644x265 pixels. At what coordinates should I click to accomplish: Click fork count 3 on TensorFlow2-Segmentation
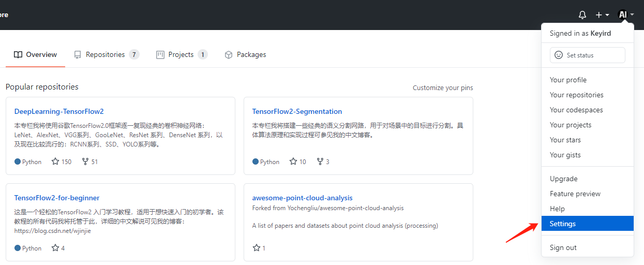pos(323,161)
